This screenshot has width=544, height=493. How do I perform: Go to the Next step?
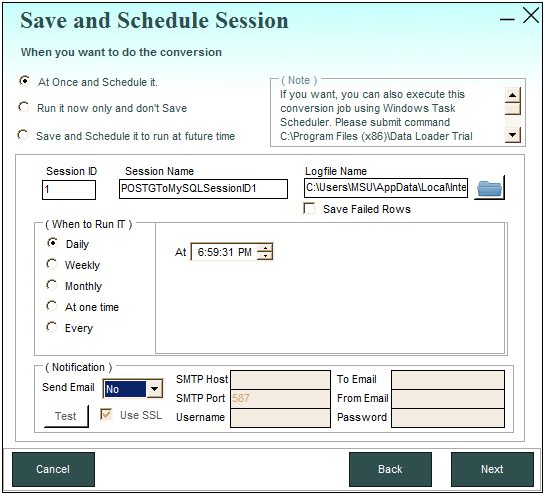point(492,469)
